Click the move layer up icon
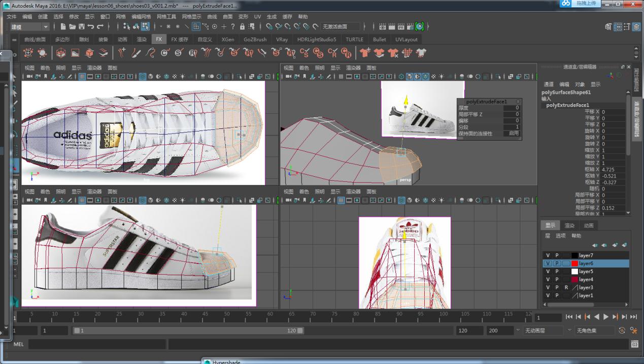The image size is (644, 364). (595, 245)
